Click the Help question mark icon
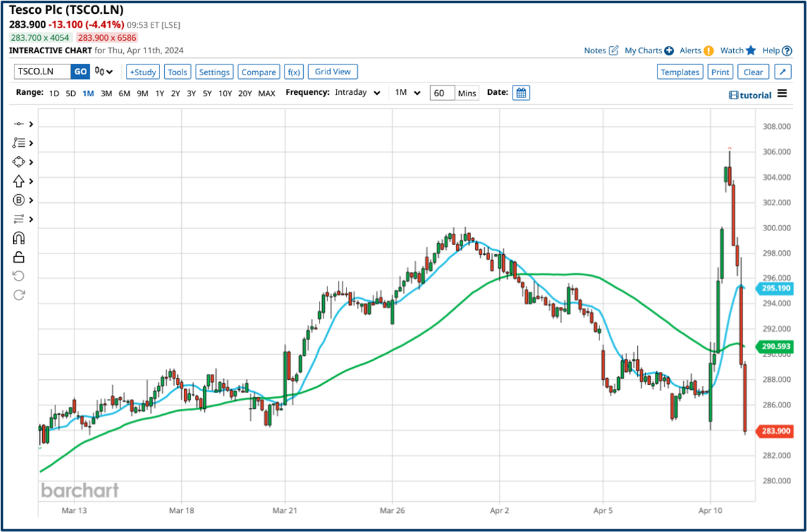The height and width of the screenshot is (532, 807). [x=785, y=51]
